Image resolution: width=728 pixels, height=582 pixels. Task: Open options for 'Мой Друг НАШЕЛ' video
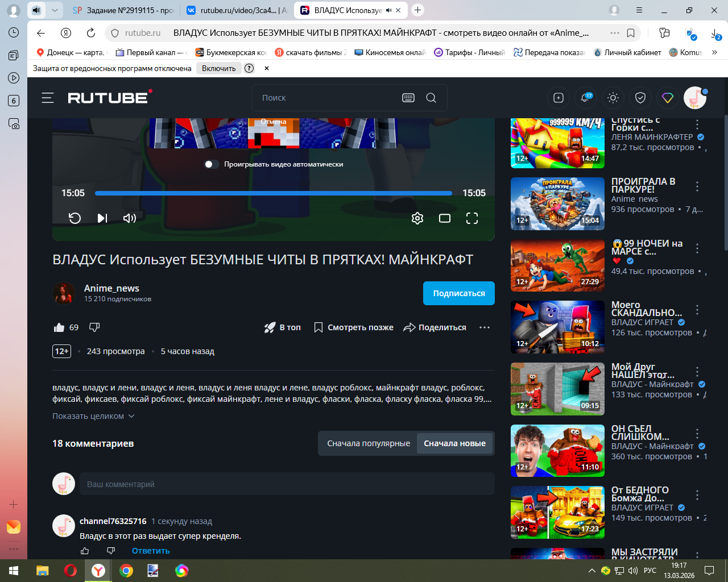[697, 372]
